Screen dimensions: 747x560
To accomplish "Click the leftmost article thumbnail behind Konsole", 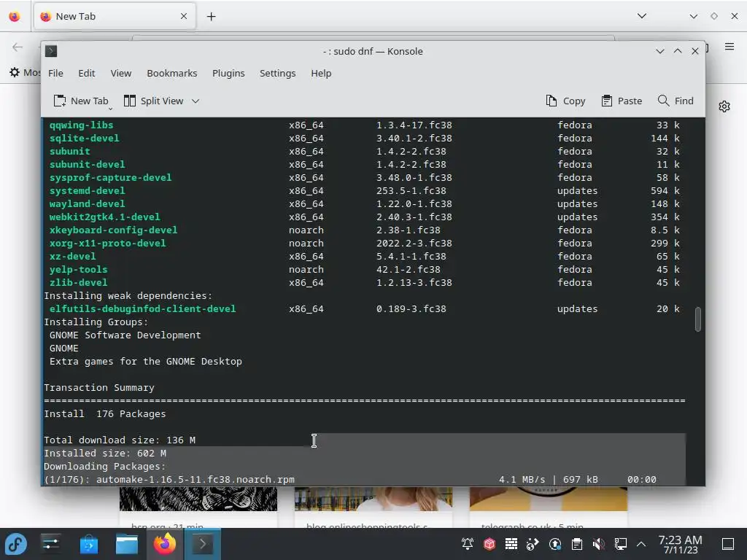I will pos(198,499).
